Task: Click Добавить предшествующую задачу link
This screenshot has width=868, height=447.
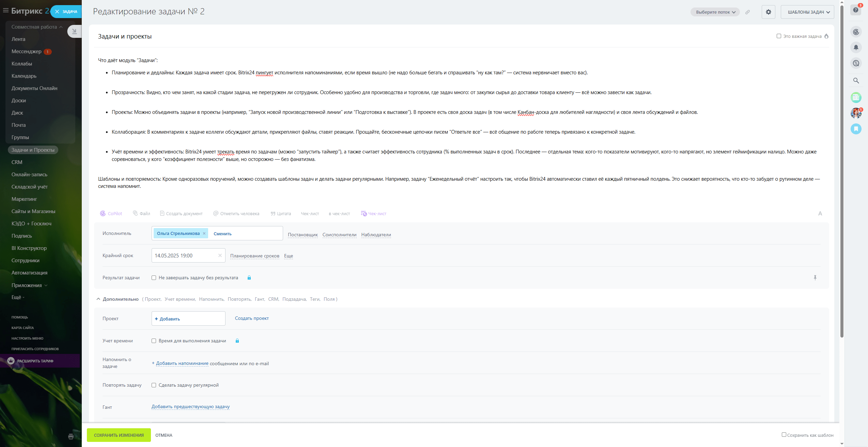Action: point(190,406)
